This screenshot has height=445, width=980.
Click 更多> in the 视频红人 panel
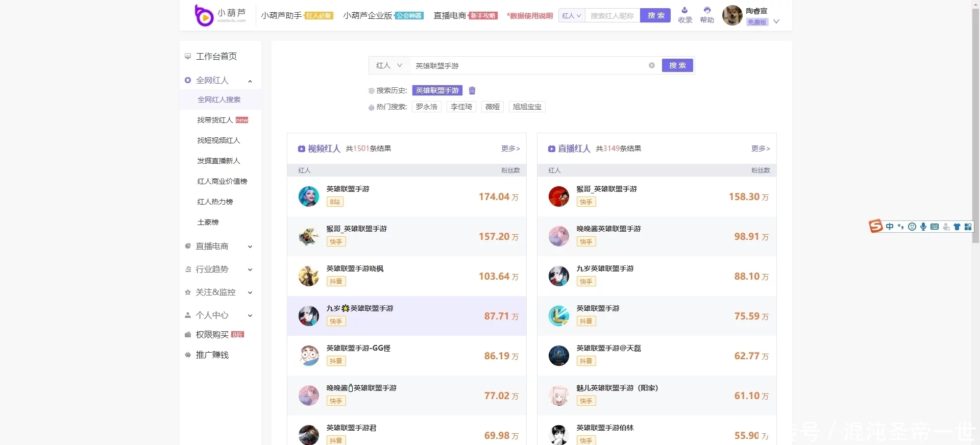pyautogui.click(x=510, y=149)
